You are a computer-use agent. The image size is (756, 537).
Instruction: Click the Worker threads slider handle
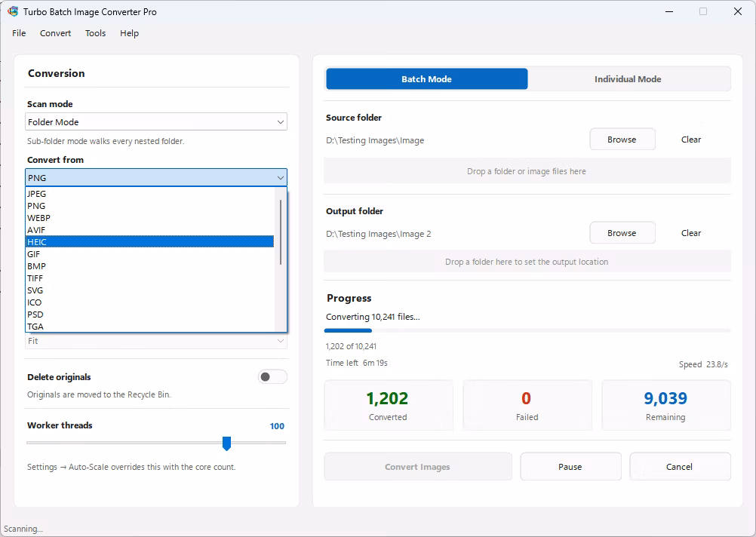(x=226, y=443)
